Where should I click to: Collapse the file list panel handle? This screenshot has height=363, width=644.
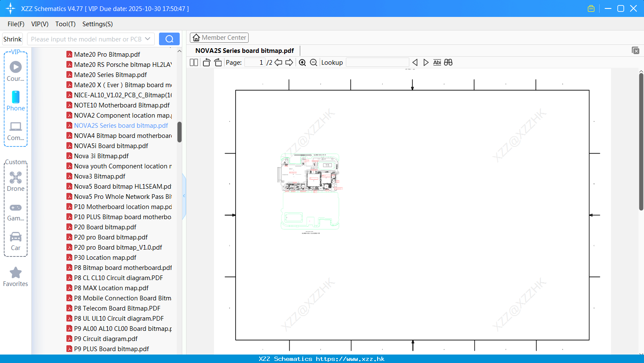pyautogui.click(x=184, y=196)
